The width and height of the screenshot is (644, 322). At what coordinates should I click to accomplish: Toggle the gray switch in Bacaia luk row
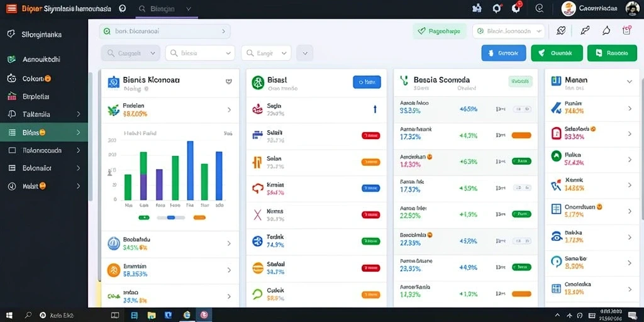[x=522, y=187]
